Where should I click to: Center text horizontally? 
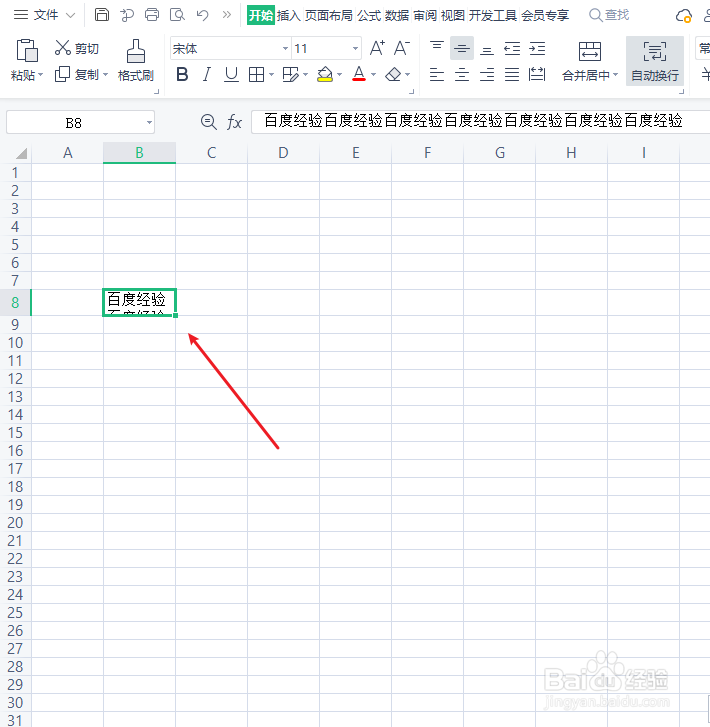point(462,74)
